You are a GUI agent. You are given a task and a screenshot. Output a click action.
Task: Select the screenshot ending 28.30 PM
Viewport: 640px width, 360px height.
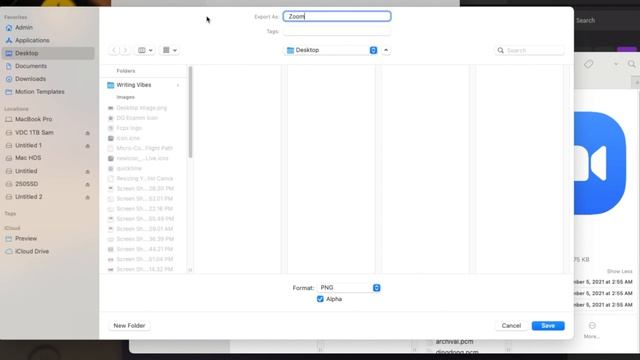(145, 189)
